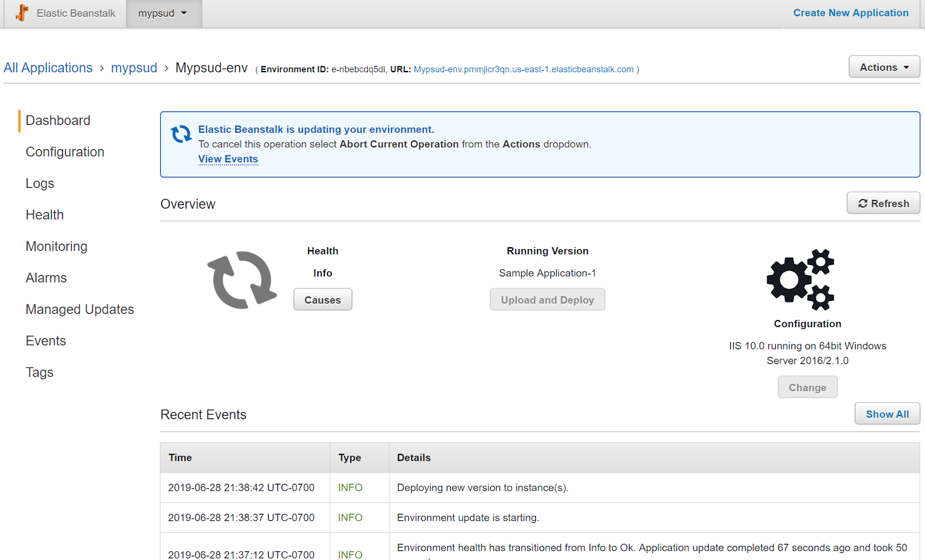The image size is (925, 560).
Task: Click the gears Configuration icon
Action: click(x=801, y=280)
